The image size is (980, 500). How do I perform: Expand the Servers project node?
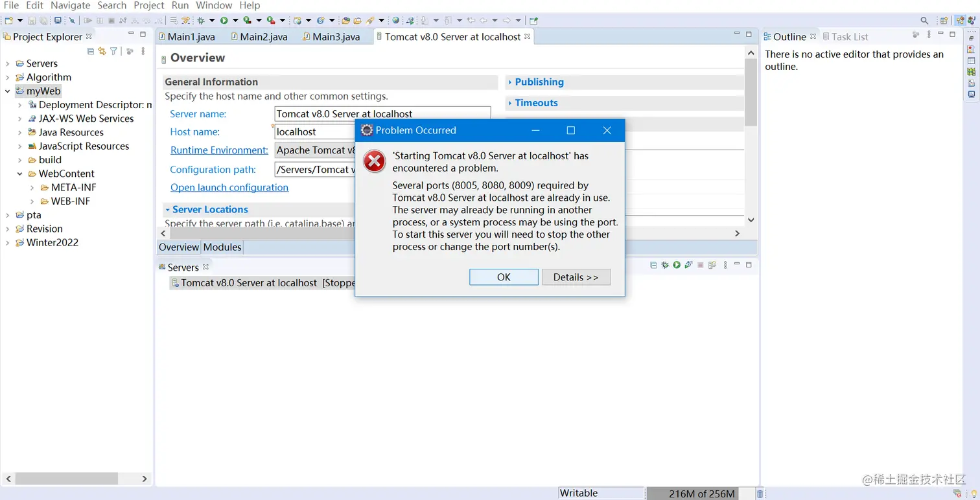tap(8, 63)
